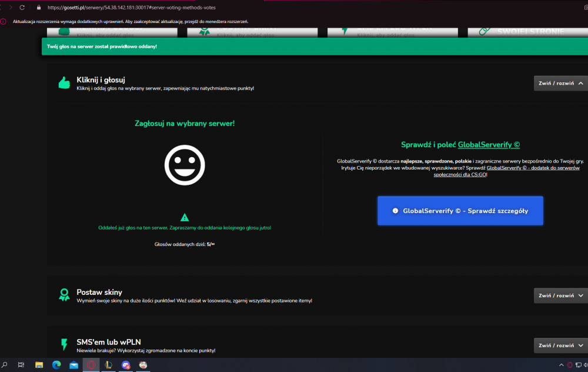
Task: Open the Mail app from the taskbar
Action: point(74,365)
